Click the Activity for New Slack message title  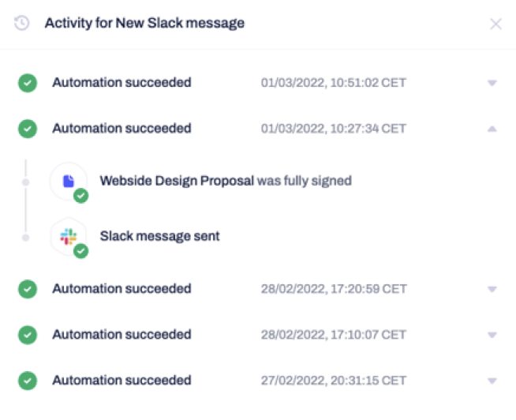coord(144,23)
